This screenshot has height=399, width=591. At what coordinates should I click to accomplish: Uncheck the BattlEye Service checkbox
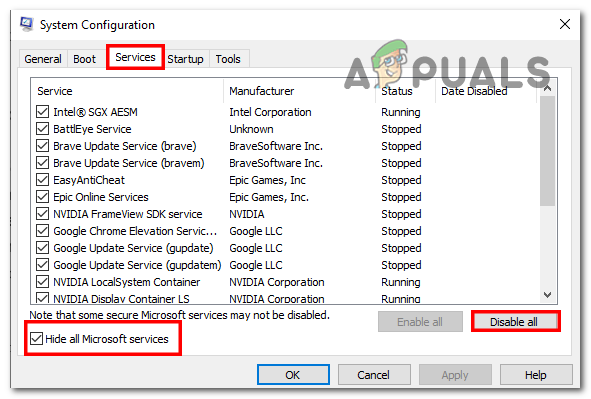tap(43, 129)
